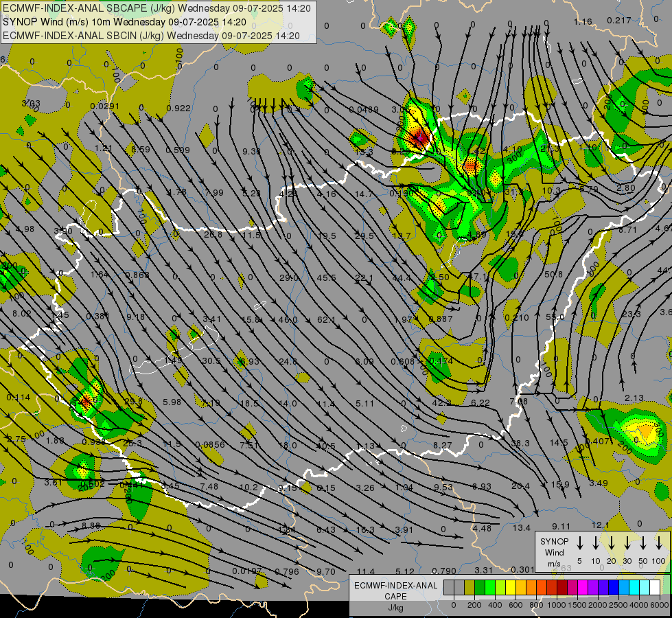Screen dimensions: 672x618
Task: Click the '0.210' value on the map
Action: [x=517, y=318]
